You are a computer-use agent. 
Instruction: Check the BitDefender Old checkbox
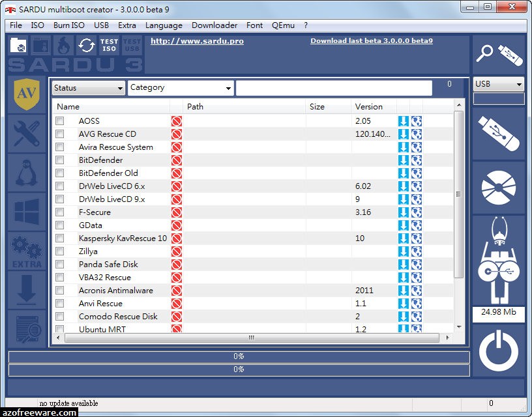[x=60, y=173]
